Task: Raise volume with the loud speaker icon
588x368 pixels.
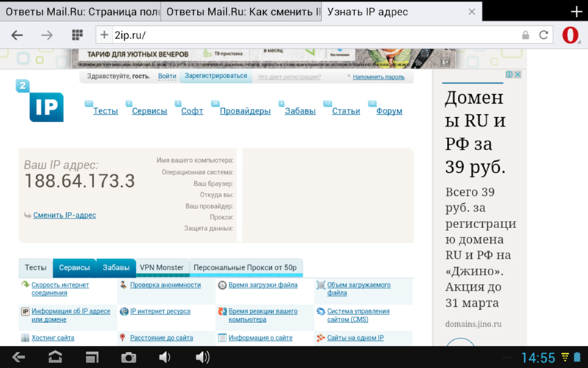Action: 203,357
